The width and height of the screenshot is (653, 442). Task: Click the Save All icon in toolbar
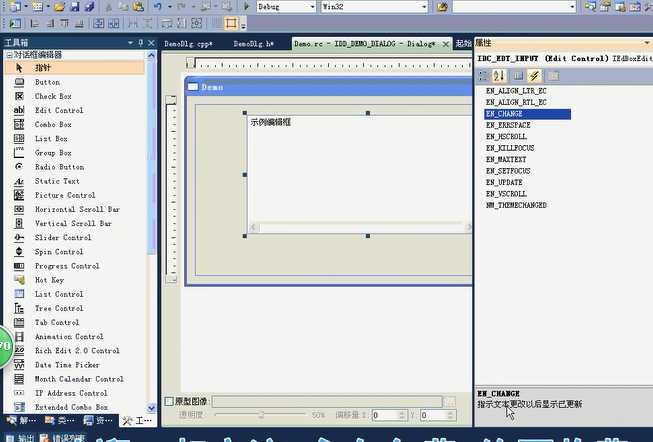(90, 7)
